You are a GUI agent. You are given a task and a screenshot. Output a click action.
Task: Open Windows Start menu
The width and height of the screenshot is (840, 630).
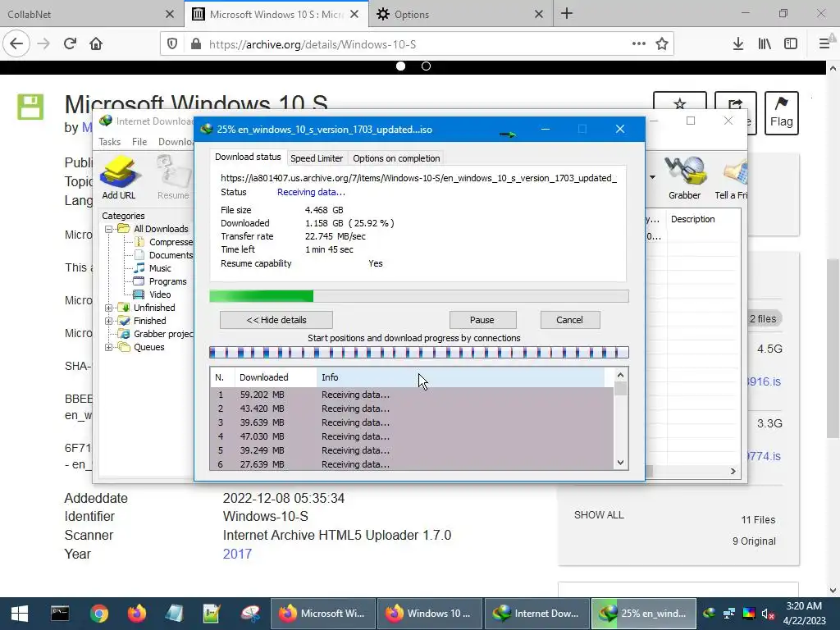coord(20,614)
